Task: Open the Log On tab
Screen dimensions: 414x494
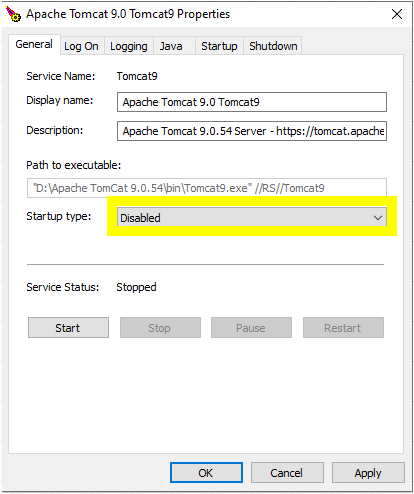Action: [x=81, y=46]
